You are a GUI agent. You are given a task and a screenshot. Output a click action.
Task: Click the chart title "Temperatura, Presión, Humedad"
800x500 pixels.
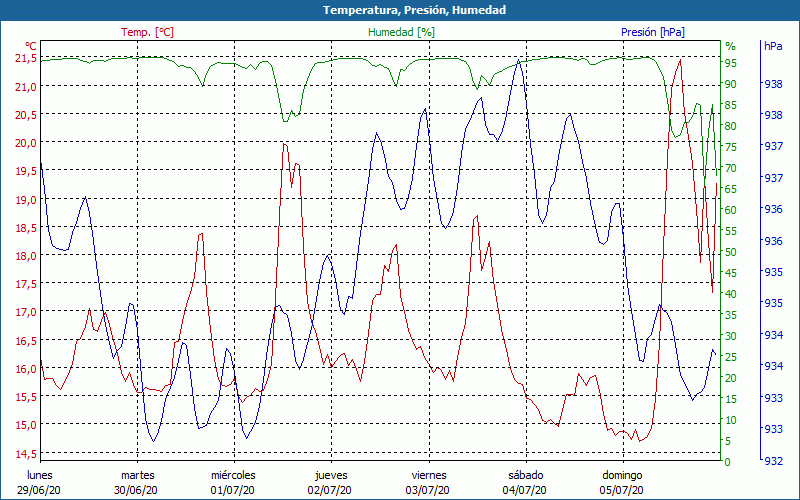[x=414, y=10]
